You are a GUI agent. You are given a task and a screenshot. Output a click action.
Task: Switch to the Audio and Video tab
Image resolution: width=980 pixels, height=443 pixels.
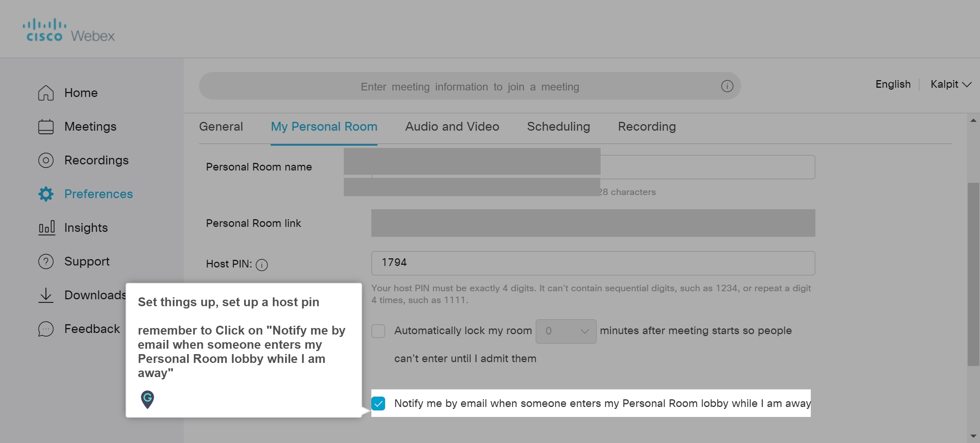coord(452,126)
